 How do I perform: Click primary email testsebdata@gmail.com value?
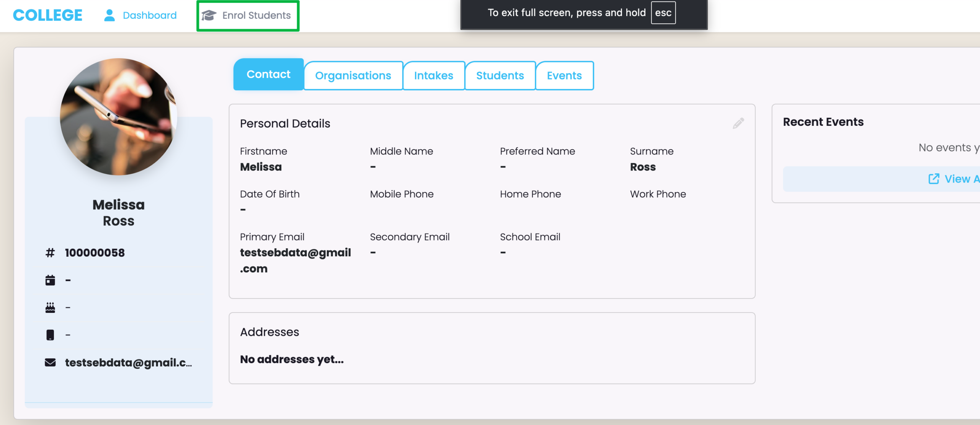point(295,260)
